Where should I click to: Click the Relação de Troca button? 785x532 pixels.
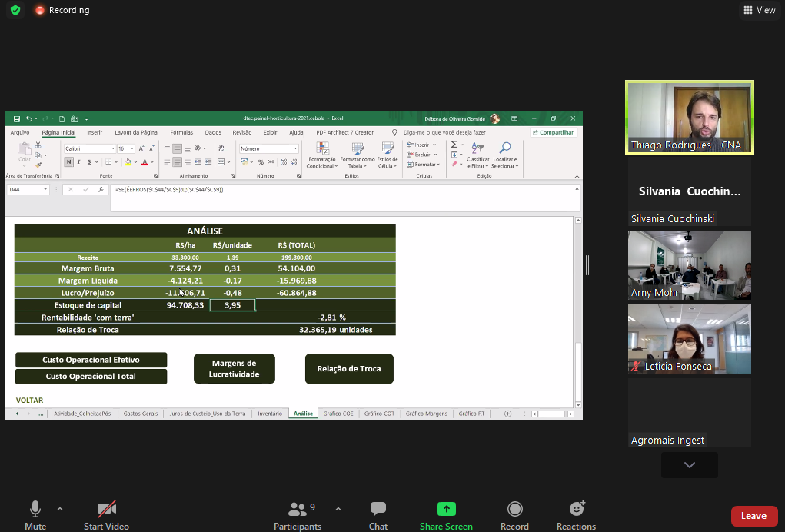pyautogui.click(x=349, y=369)
